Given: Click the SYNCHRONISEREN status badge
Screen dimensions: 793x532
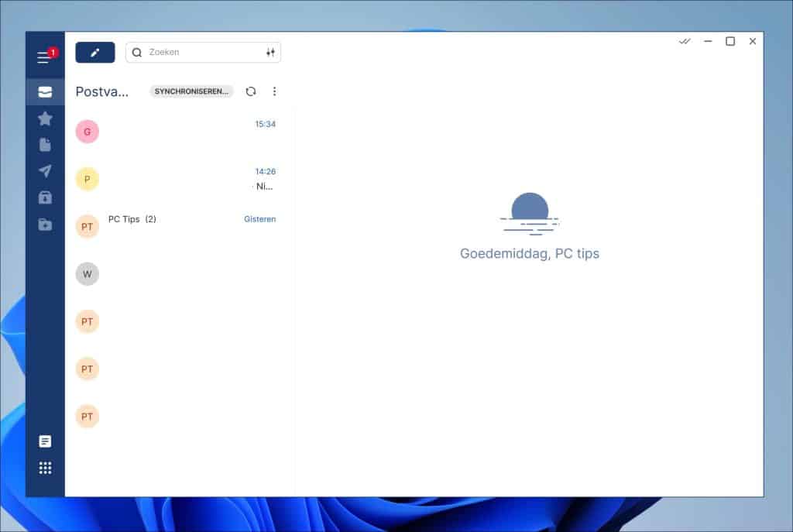Looking at the screenshot, I should click(x=191, y=91).
